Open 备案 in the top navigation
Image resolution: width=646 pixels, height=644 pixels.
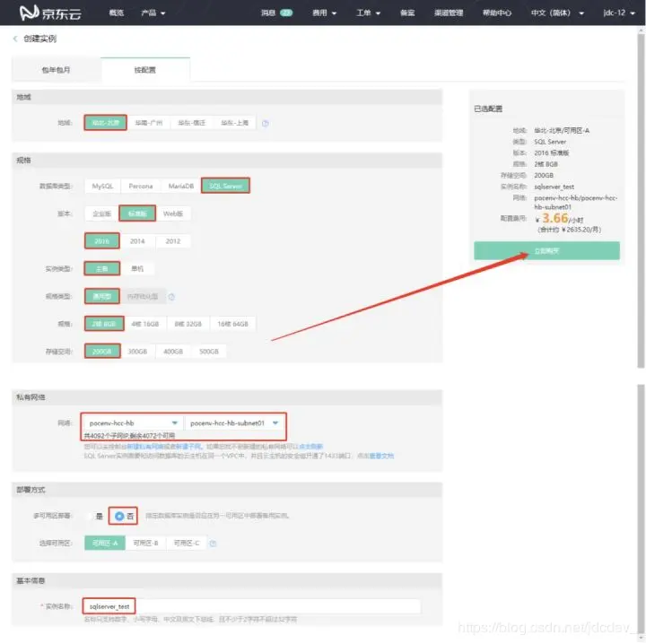407,13
